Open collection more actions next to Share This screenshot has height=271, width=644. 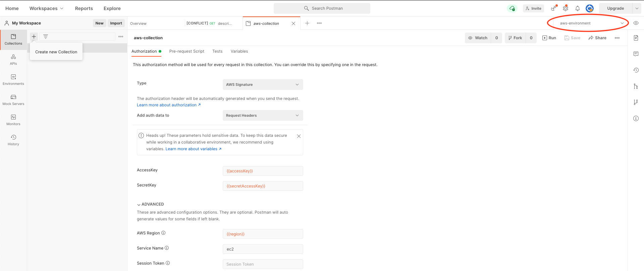617,38
